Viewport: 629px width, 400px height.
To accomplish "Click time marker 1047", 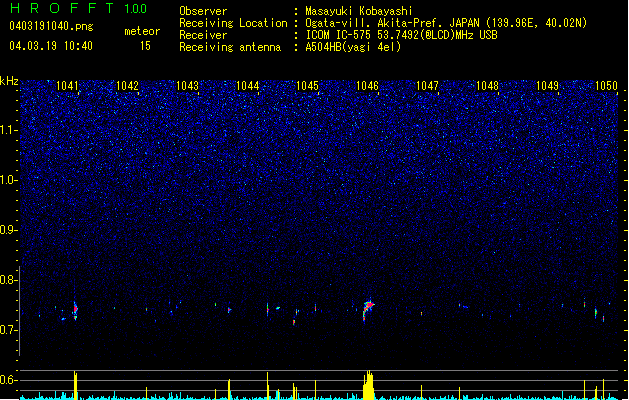I will tap(428, 85).
